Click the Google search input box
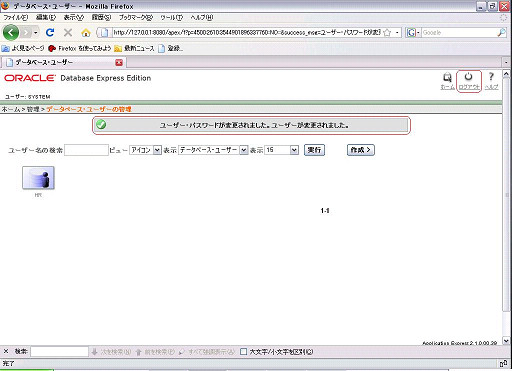 pyautogui.click(x=459, y=32)
